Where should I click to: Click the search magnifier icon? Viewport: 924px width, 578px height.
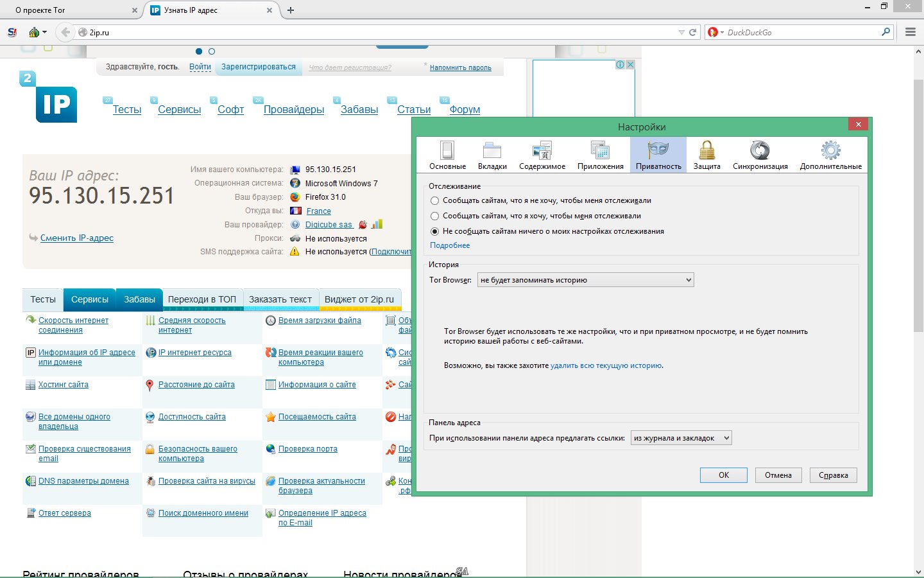(x=886, y=32)
